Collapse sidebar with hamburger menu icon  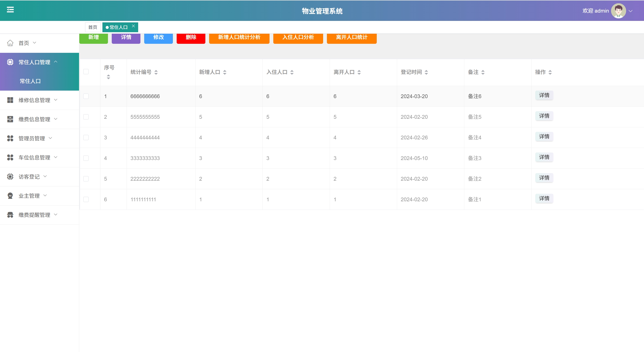(x=10, y=10)
